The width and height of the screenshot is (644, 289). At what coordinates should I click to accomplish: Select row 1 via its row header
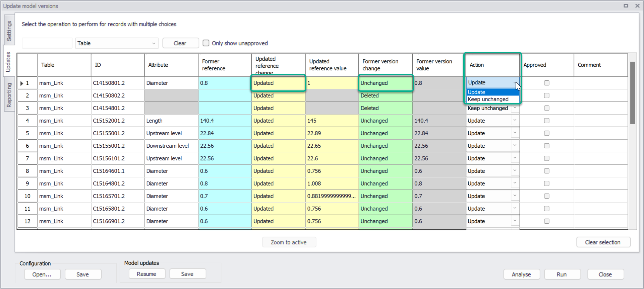click(27, 83)
